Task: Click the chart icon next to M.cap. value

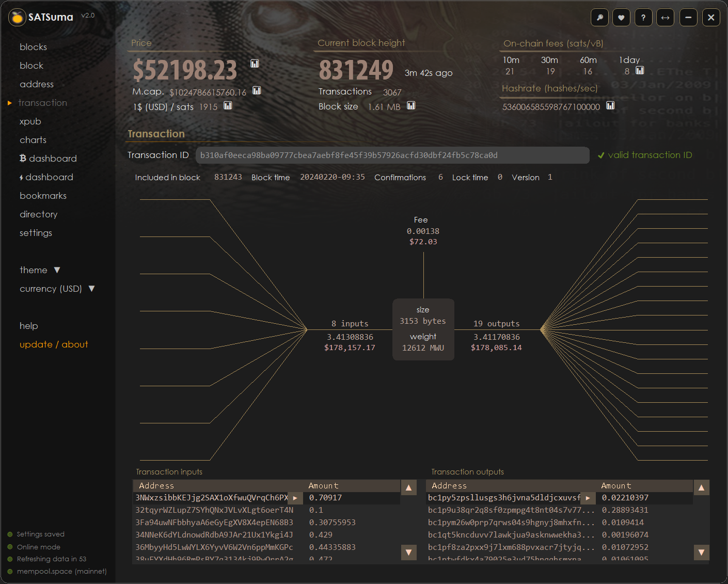Action: pos(257,91)
